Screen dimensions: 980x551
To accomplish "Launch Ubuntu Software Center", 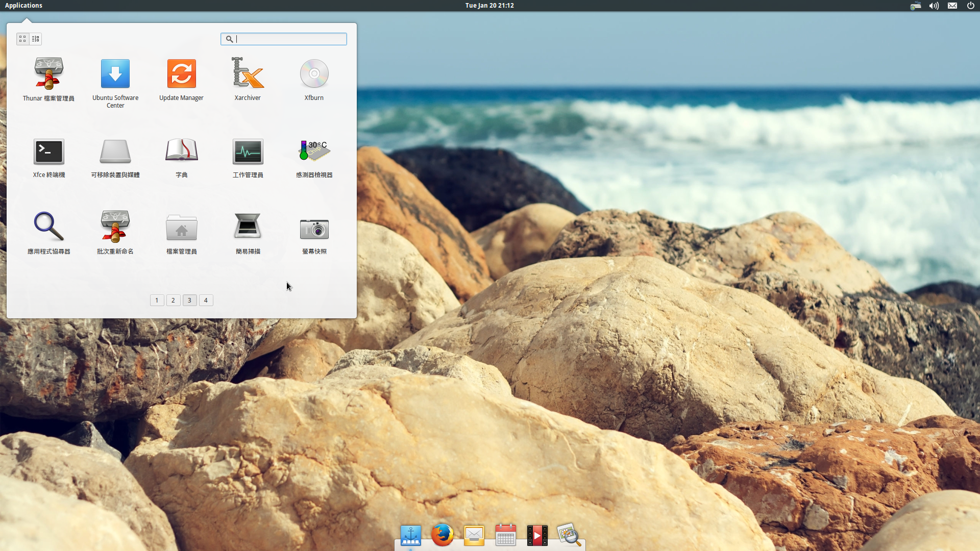I will (115, 73).
